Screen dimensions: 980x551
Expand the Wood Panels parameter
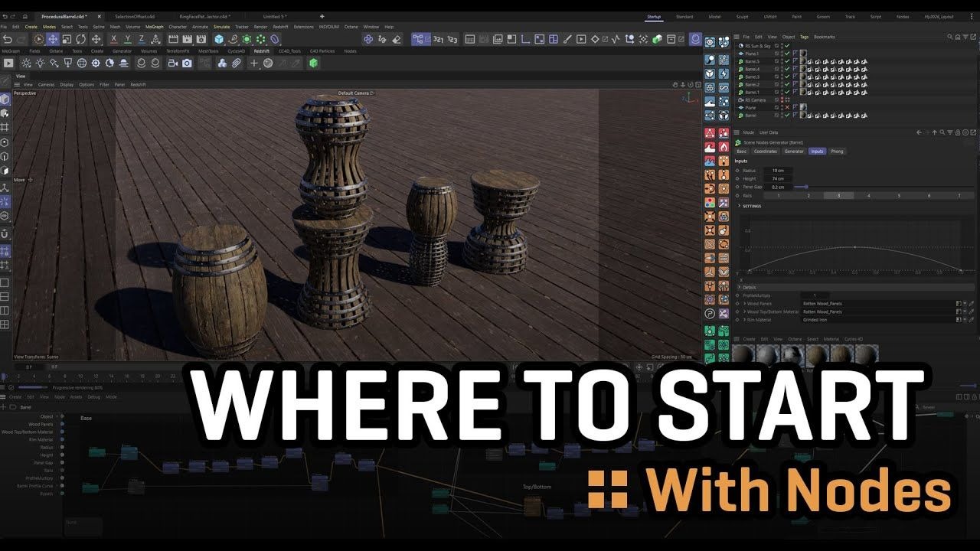coord(744,304)
